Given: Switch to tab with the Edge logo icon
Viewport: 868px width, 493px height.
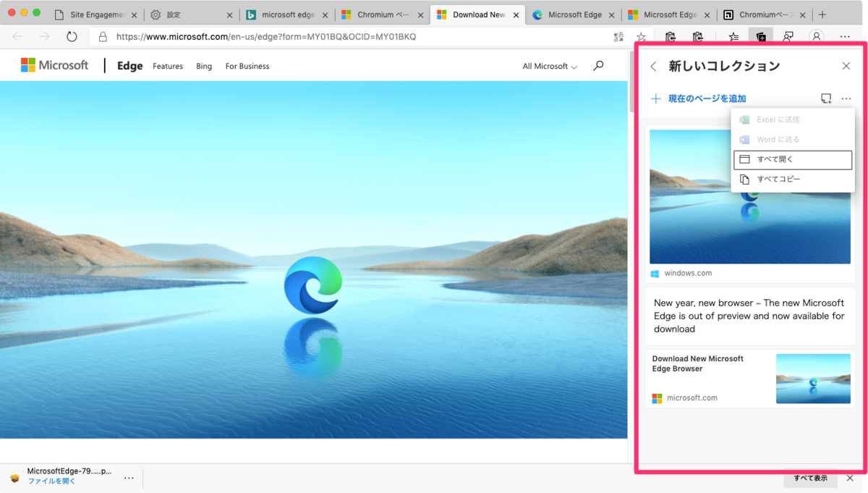Looking at the screenshot, I should [574, 14].
